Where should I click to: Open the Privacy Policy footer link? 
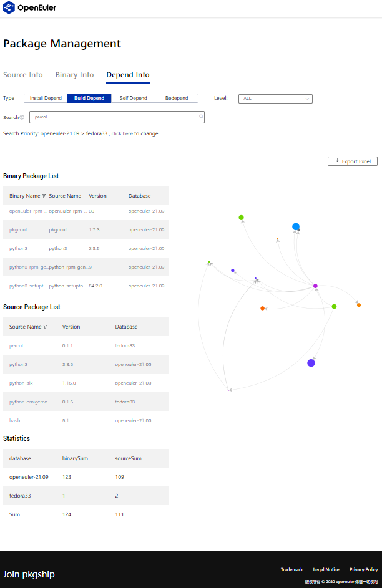pos(363,569)
